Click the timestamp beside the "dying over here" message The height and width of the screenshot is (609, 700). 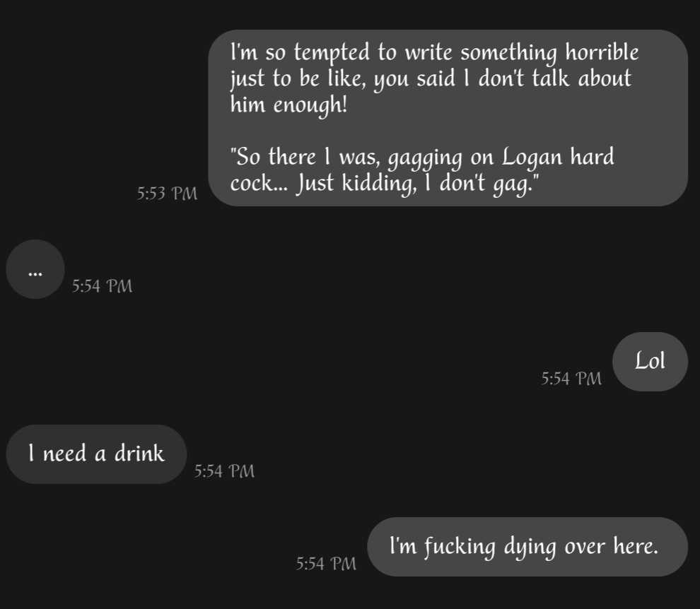[327, 564]
